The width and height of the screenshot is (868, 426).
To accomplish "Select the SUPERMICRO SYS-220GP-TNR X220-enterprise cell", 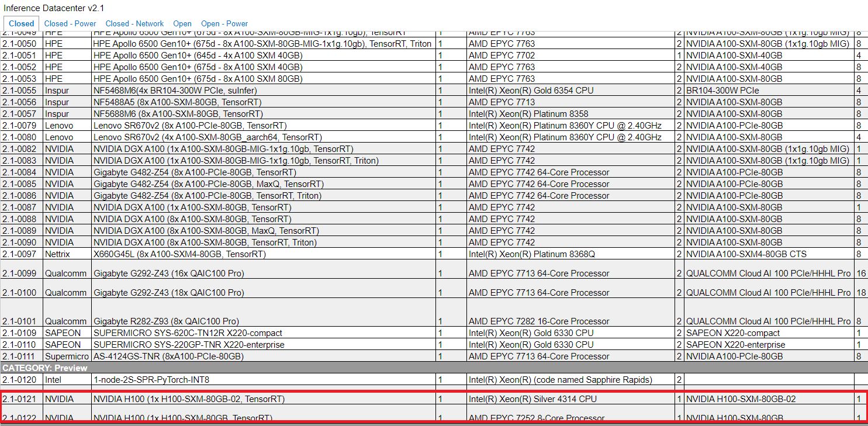I will pos(189,345).
